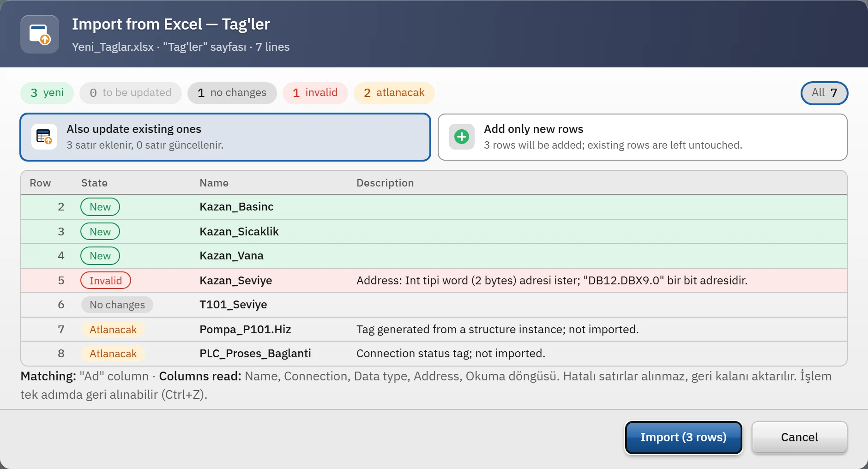Click the State column header
The height and width of the screenshot is (469, 868).
click(95, 183)
